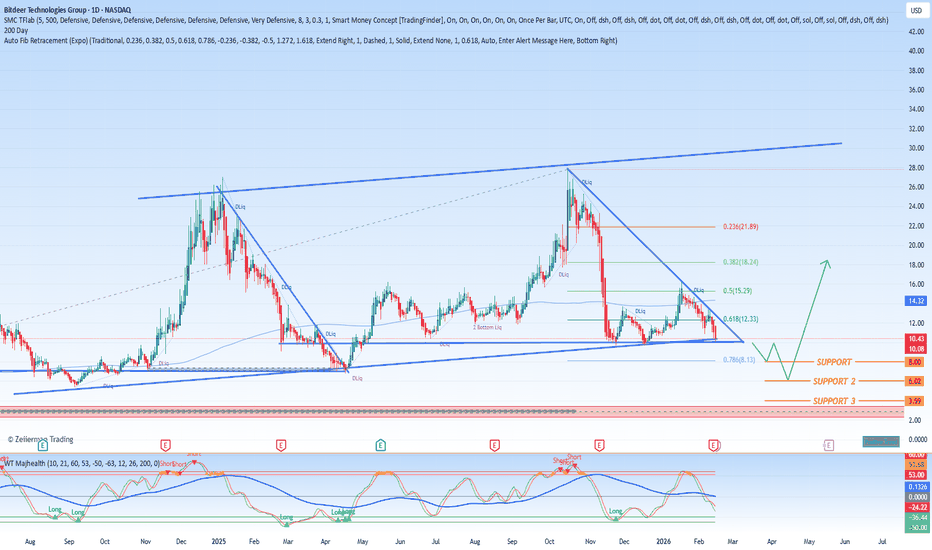
Task: Click the blue 0.1326 oscillator value label
Action: coord(916,486)
